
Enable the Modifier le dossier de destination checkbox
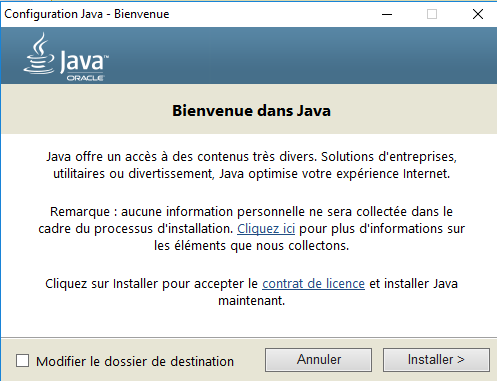point(22,361)
